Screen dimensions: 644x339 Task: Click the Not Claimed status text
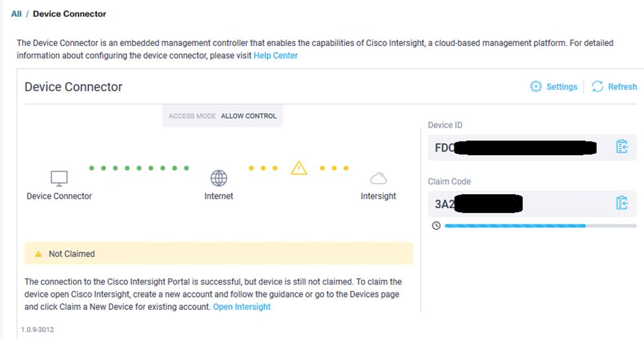pos(71,254)
